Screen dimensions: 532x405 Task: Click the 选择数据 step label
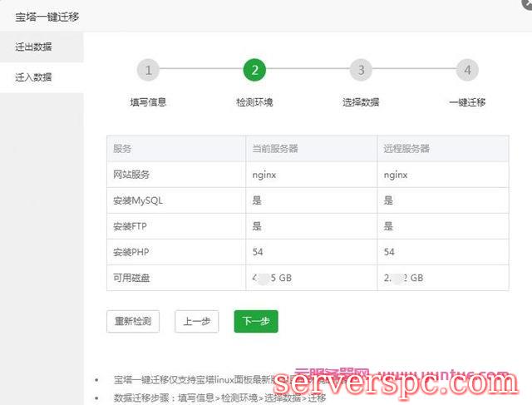point(361,102)
